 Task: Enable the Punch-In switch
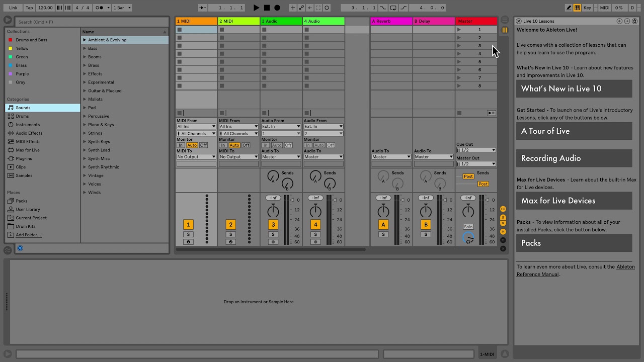point(384,8)
